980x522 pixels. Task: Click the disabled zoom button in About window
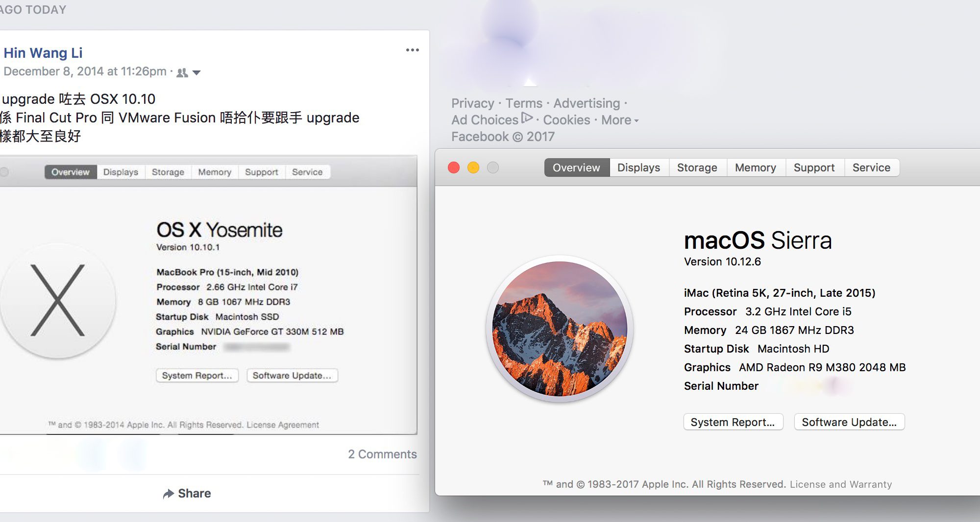pyautogui.click(x=493, y=167)
